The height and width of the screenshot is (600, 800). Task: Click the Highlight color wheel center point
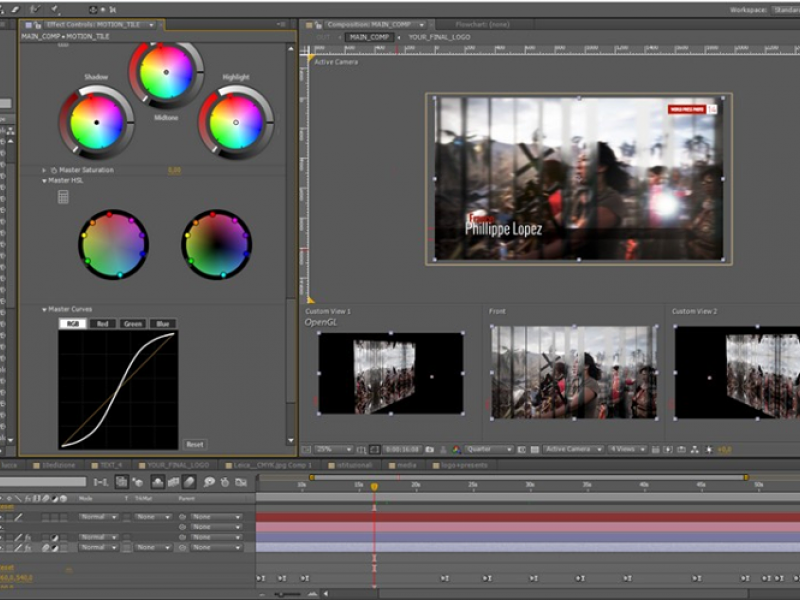click(236, 122)
